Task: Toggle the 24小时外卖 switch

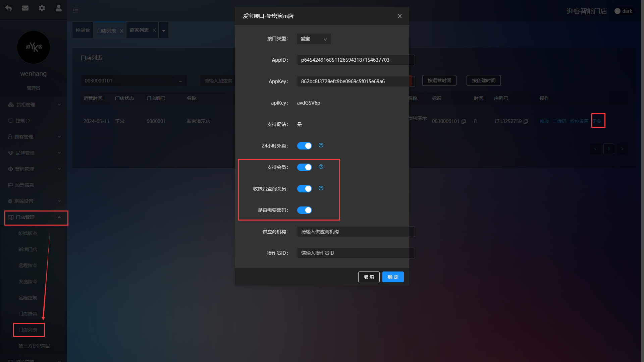Action: (x=305, y=146)
